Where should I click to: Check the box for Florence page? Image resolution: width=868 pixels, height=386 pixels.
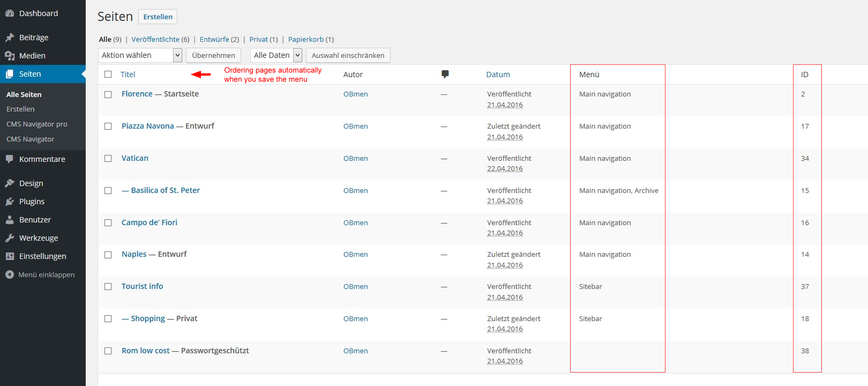point(108,94)
